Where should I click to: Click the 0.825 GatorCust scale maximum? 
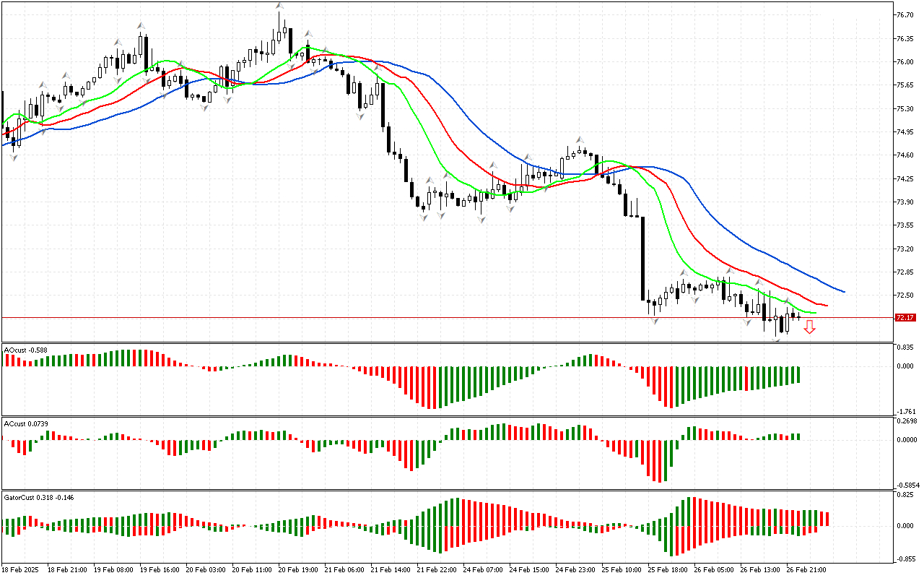pos(905,495)
